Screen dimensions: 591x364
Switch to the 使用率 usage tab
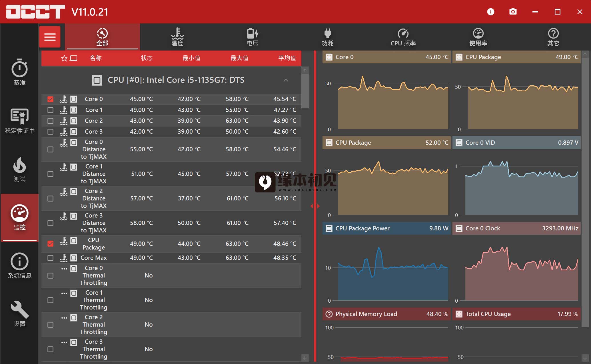coord(478,37)
